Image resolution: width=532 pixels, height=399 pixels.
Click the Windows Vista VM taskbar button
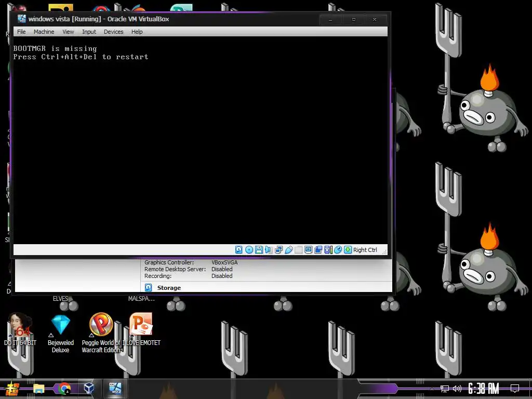point(115,389)
